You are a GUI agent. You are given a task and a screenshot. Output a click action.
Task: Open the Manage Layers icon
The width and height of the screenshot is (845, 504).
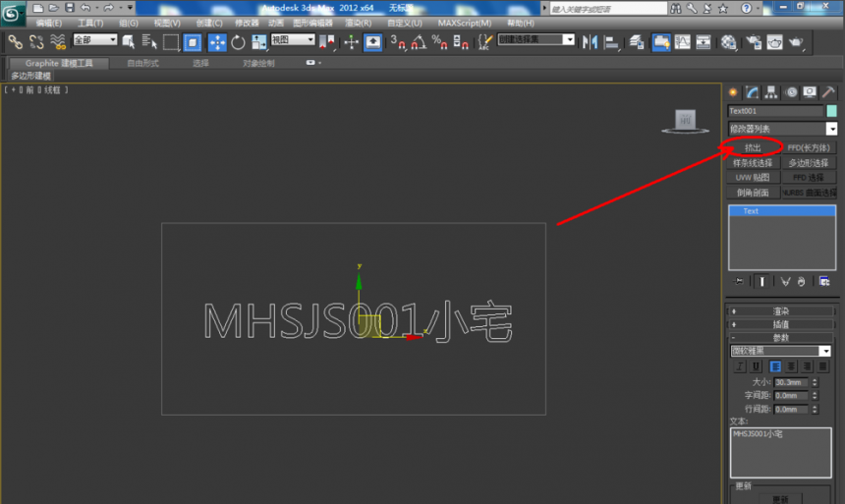[x=637, y=42]
